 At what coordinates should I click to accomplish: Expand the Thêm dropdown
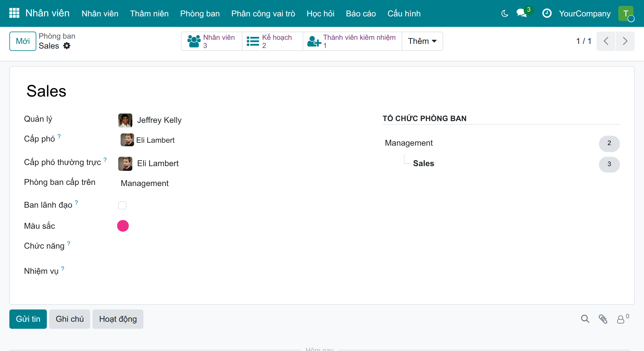point(422,41)
